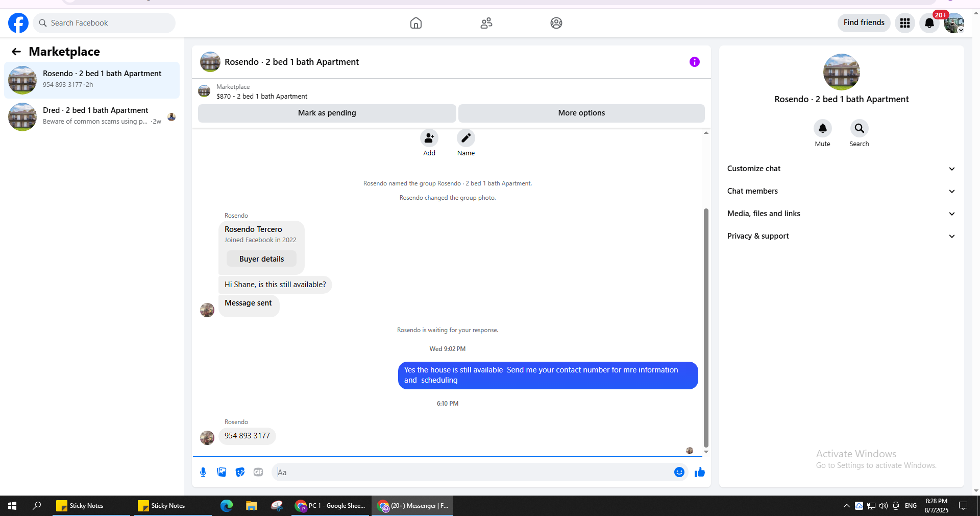The height and width of the screenshot is (516, 980).
Task: Open File Explorer from taskbar
Action: pos(252,506)
